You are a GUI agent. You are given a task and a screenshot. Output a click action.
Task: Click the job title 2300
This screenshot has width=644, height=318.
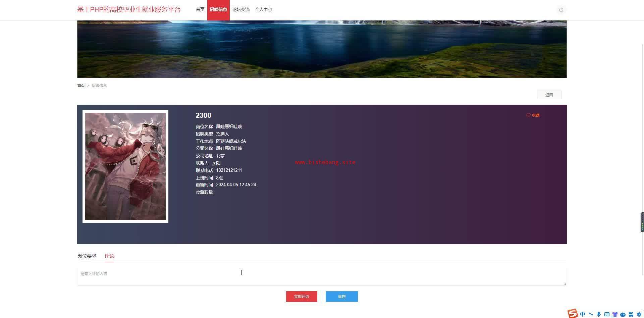tap(203, 115)
